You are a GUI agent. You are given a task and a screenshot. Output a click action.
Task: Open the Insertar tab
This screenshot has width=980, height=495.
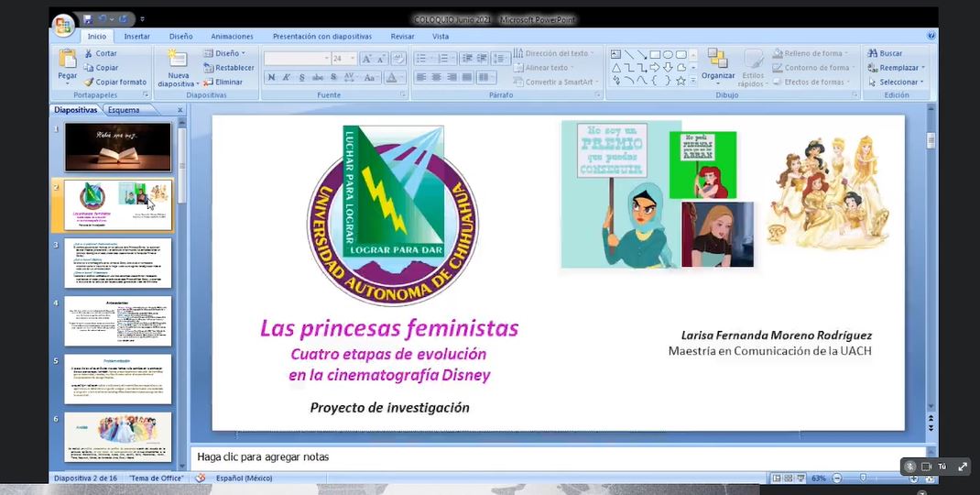136,37
